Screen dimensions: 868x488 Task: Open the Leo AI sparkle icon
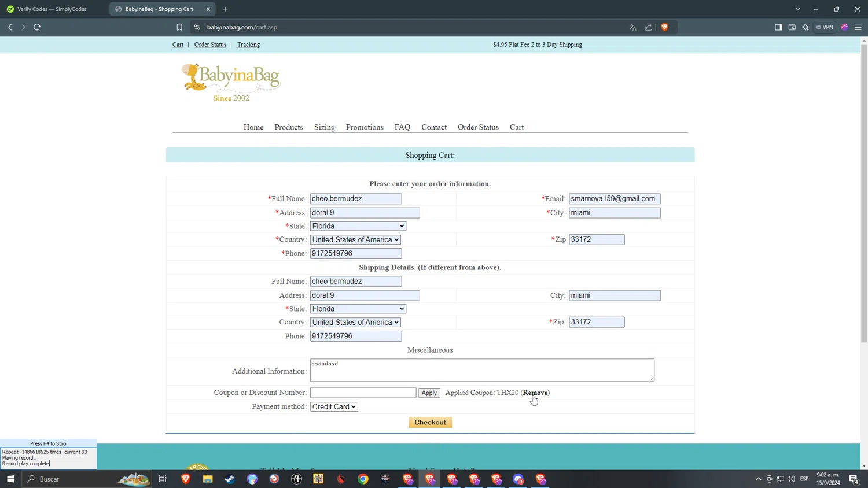tap(806, 27)
